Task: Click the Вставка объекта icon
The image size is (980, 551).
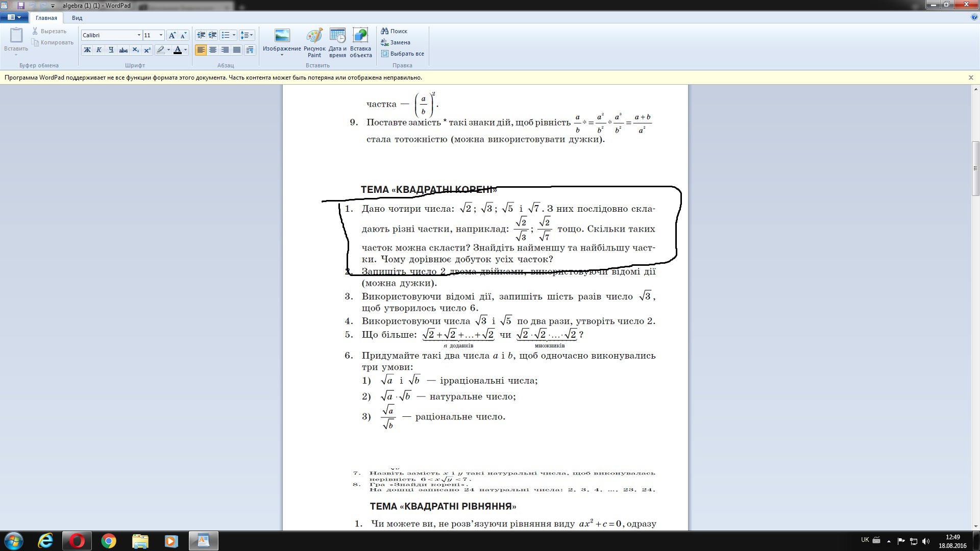Action: point(360,43)
